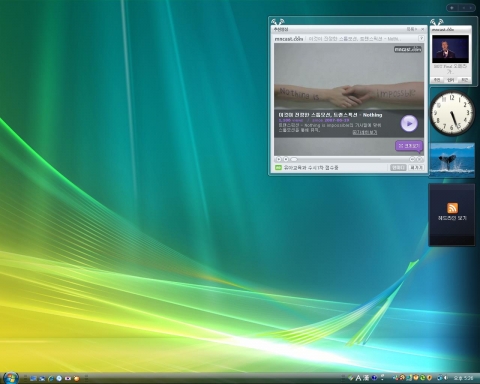The height and width of the screenshot is (384, 480).
Task: Click the singer video thumbnail in mncast gadget
Action: pyautogui.click(x=450, y=49)
